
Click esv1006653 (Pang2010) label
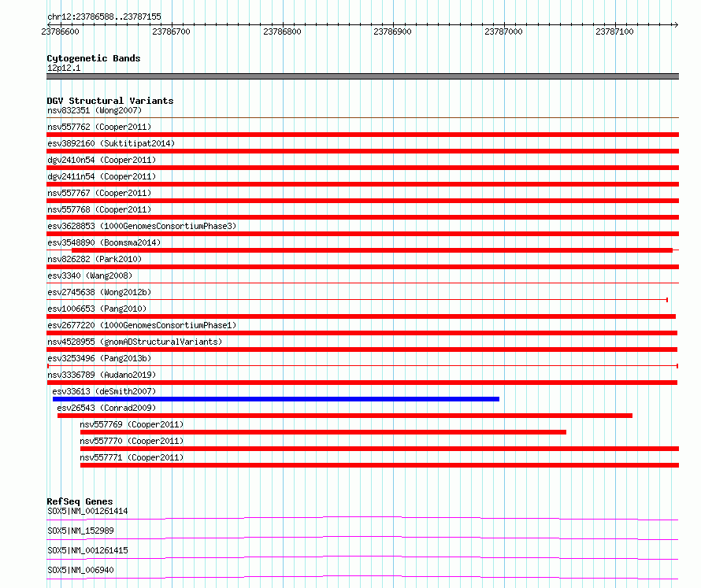(x=97, y=309)
